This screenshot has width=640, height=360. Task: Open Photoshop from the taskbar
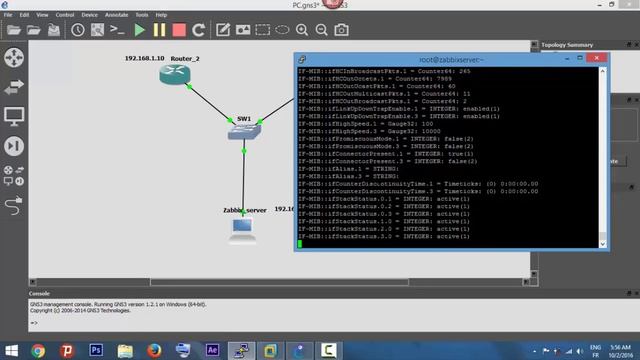pos(96,351)
